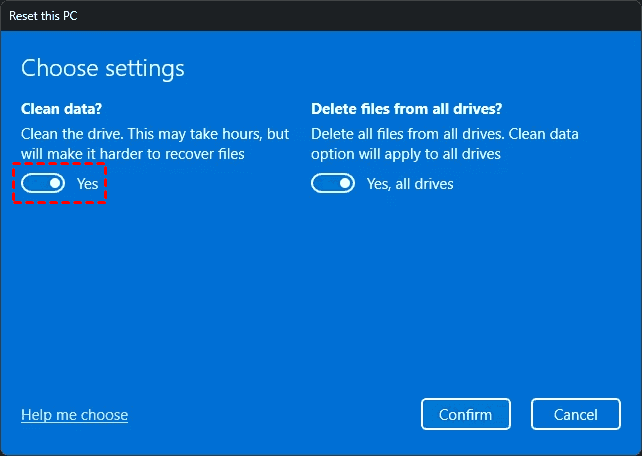The height and width of the screenshot is (456, 642).
Task: Click the empty title bar area right of title
Action: [350, 16]
